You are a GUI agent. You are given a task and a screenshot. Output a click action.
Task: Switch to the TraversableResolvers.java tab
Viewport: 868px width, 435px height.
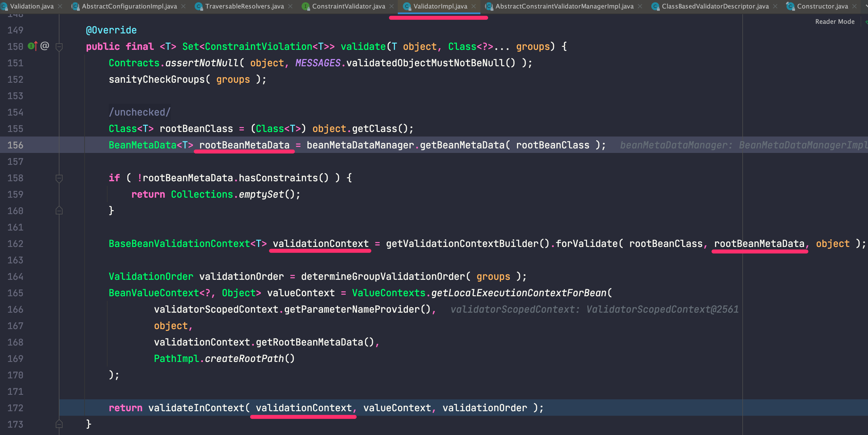click(x=244, y=6)
